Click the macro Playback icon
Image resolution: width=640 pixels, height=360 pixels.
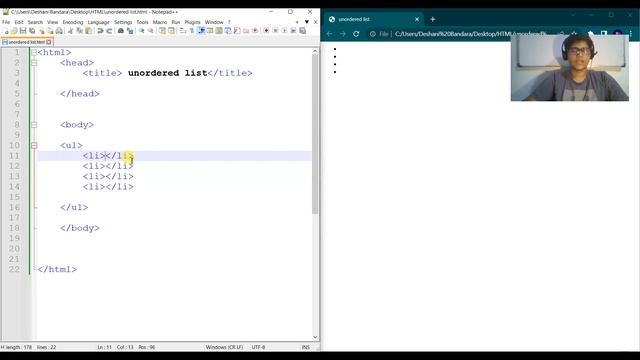pos(284,31)
